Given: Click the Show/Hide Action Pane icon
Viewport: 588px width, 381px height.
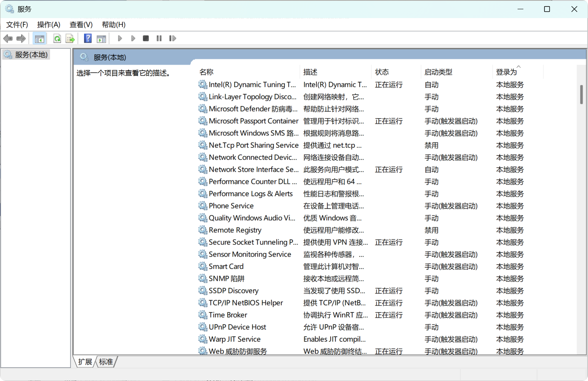Looking at the screenshot, I should tap(101, 38).
